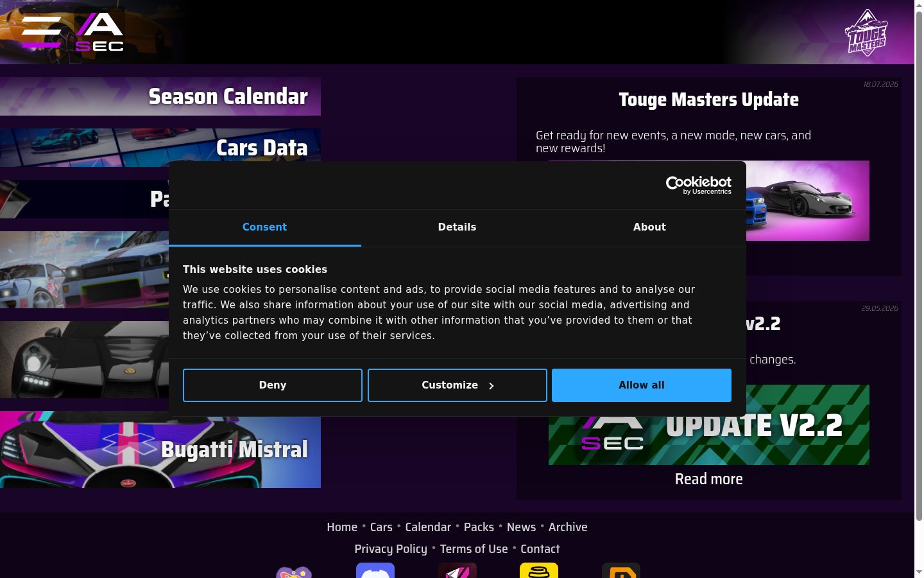Open Packs footer link
The height and width of the screenshot is (578, 924).
(479, 527)
